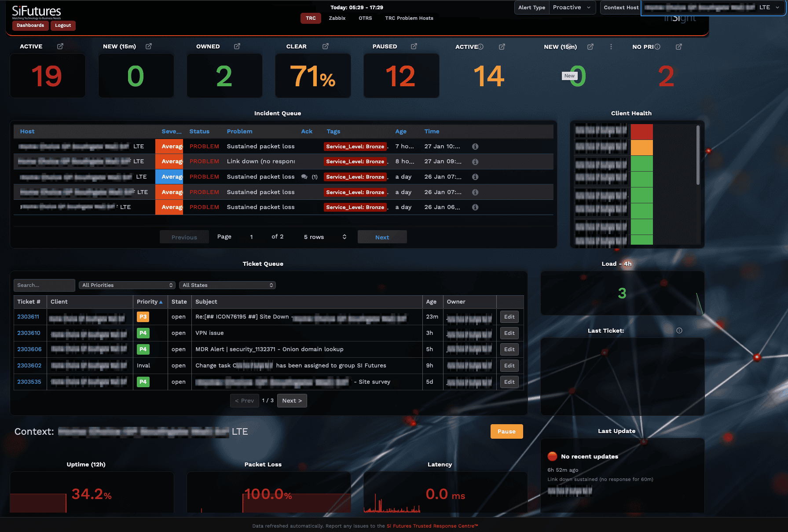Show info tooltip on second ACTIVE label
Viewport: 788px width, 532px height.
point(481,47)
